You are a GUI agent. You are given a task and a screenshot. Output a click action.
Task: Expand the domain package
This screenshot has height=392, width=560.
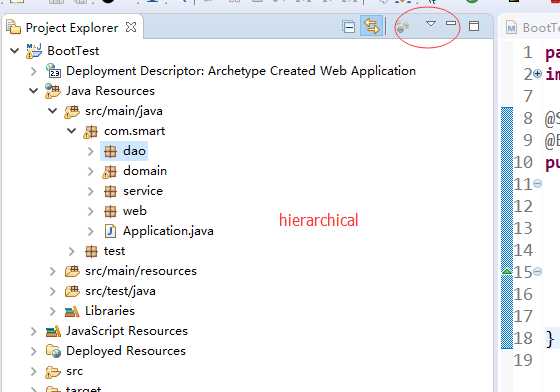pos(91,171)
